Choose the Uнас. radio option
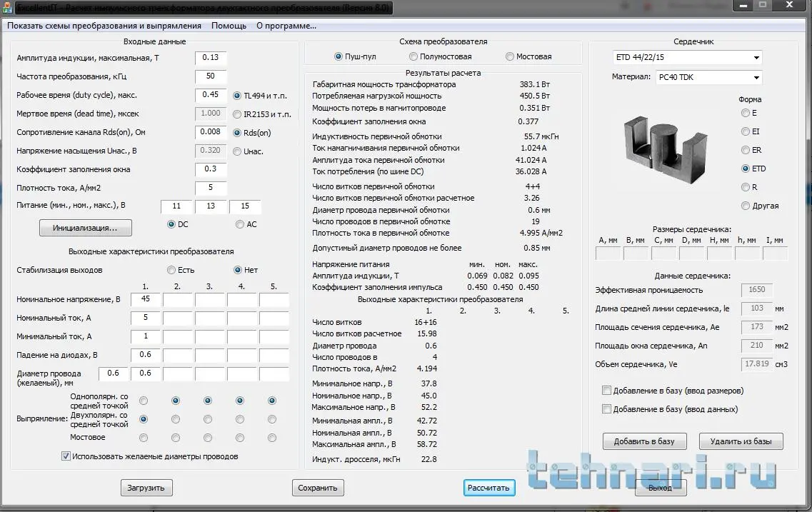This screenshot has width=812, height=512. click(249, 151)
